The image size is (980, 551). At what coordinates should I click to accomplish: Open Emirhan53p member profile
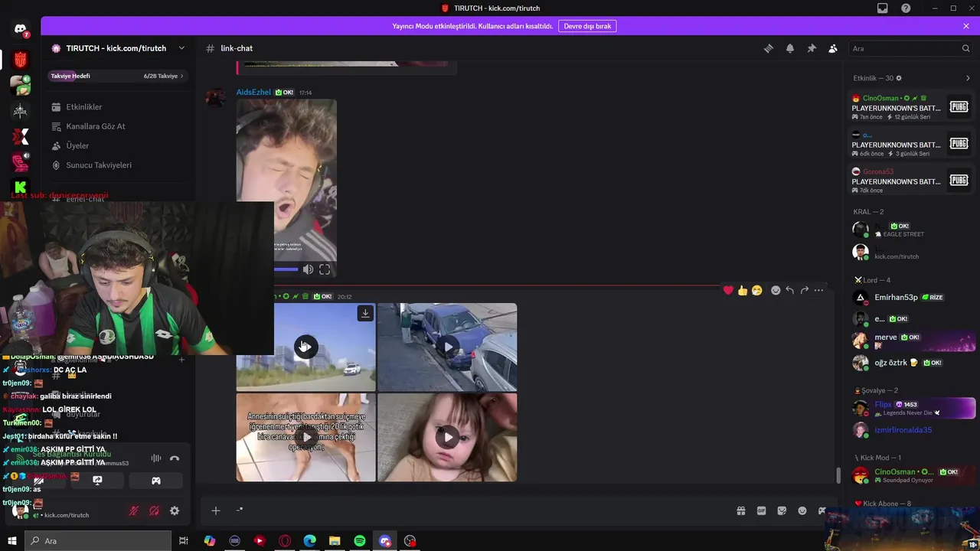coord(911,298)
